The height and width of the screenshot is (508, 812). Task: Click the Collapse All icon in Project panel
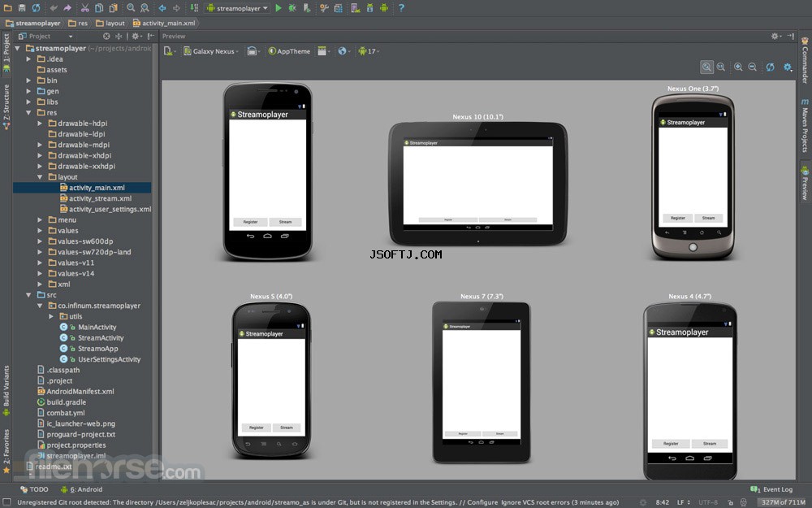[x=119, y=37]
